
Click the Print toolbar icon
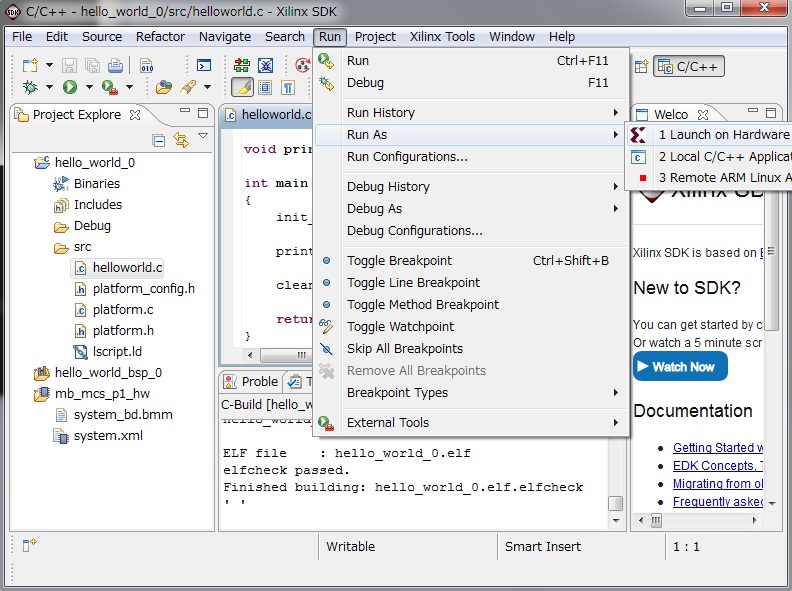(115, 66)
